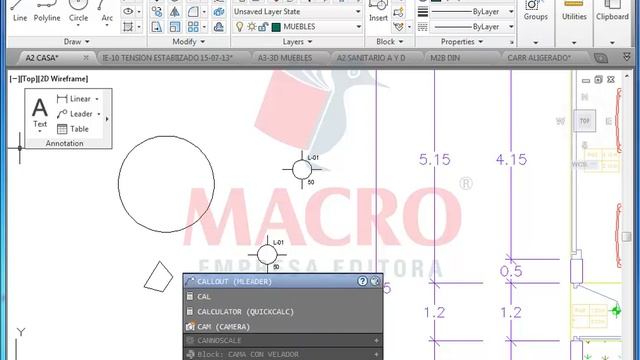Click the icon right of the Fillet dropdown
Image resolution: width=640 pixels, height=360 pixels.
coord(219,11)
